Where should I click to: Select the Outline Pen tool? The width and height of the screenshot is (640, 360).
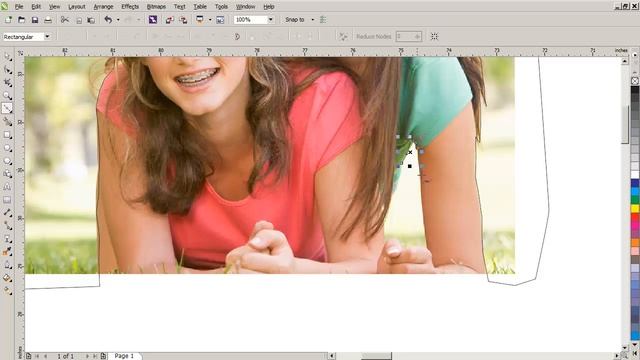tap(7, 265)
